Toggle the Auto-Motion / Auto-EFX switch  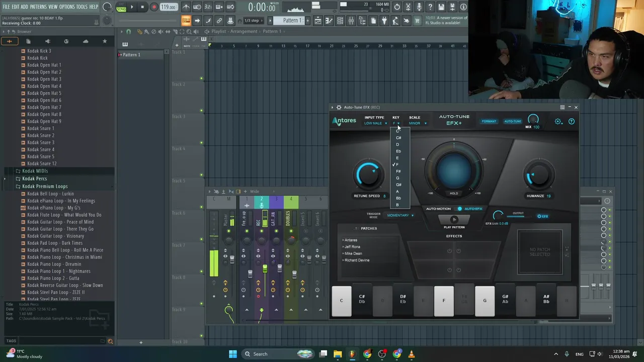tap(459, 209)
